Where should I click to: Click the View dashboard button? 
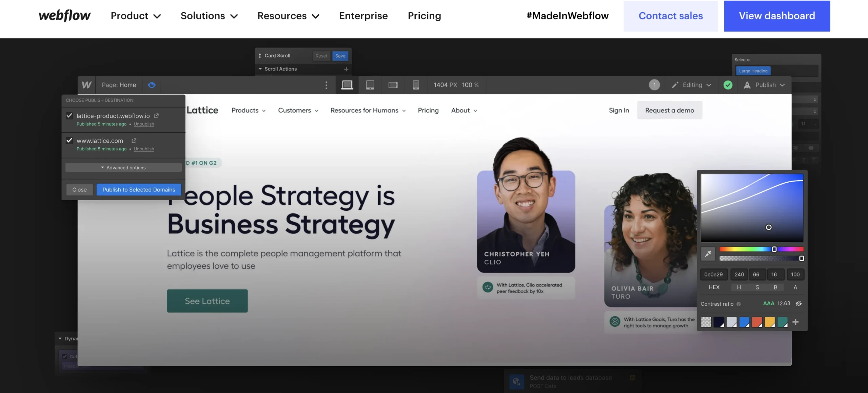[777, 16]
